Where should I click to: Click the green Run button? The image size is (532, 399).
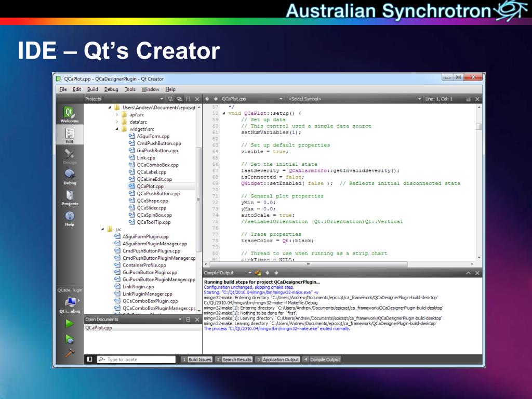[70, 323]
